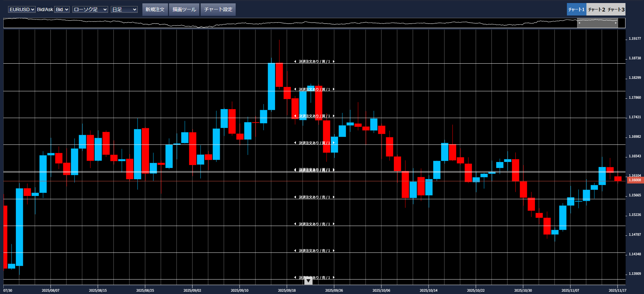Click left arrow handle of overview range window

pos(579,23)
